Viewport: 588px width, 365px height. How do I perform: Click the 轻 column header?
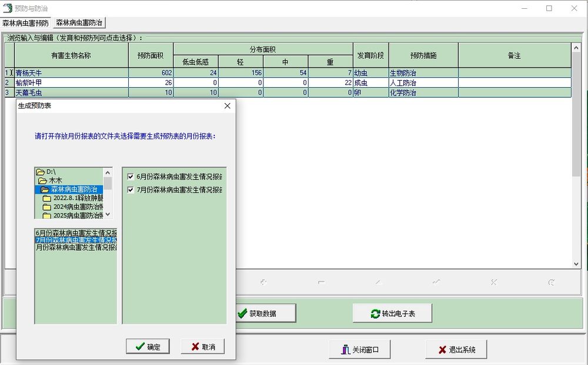[240, 62]
